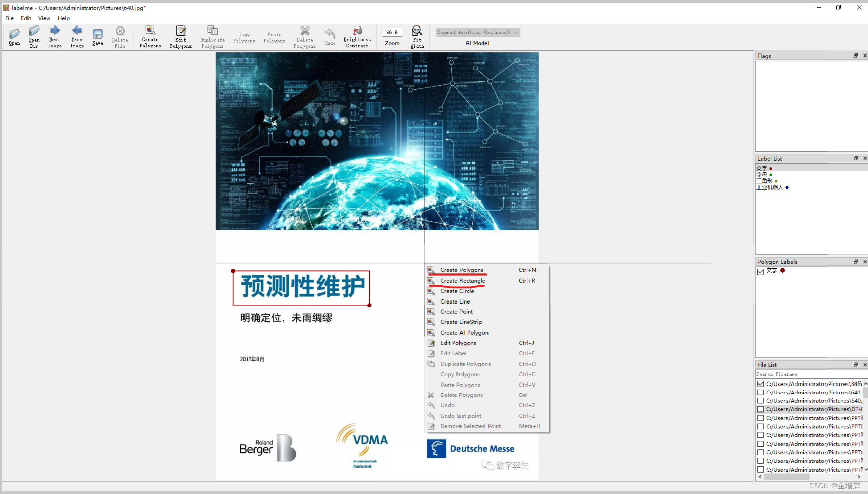
Task: Click the bottom-right vertex of the red rectangle
Action: tap(369, 305)
